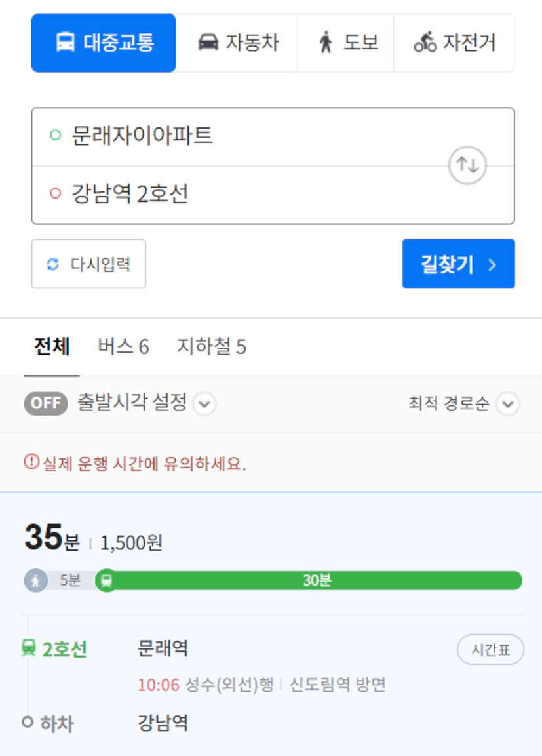Viewport: 542px width, 756px height.
Task: Click the refresh icon in 다시입력
Action: tap(52, 264)
